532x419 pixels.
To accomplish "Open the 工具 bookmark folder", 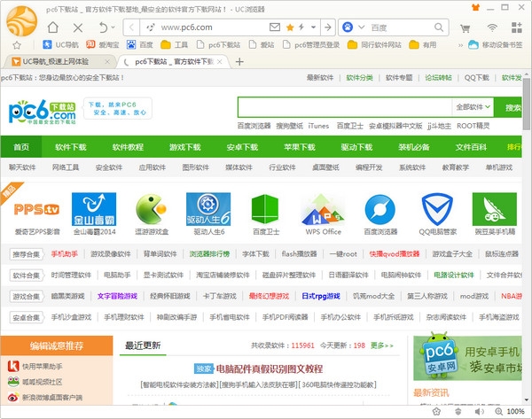I will [174, 45].
